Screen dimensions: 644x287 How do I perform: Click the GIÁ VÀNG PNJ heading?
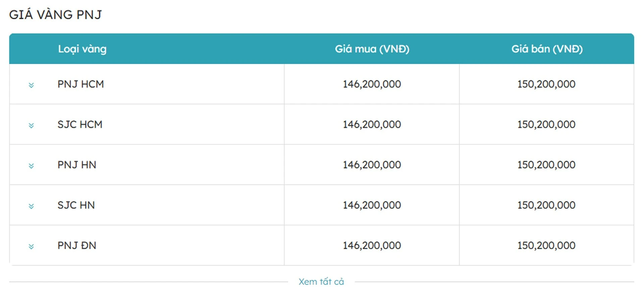55,14
